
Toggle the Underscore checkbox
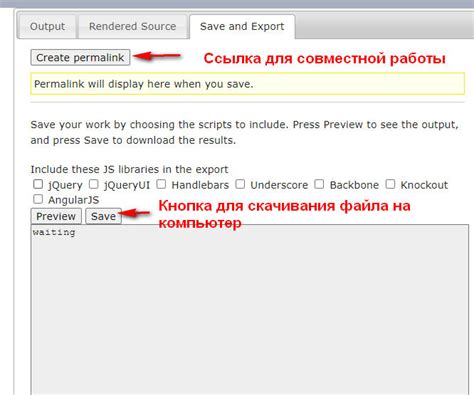(x=240, y=184)
